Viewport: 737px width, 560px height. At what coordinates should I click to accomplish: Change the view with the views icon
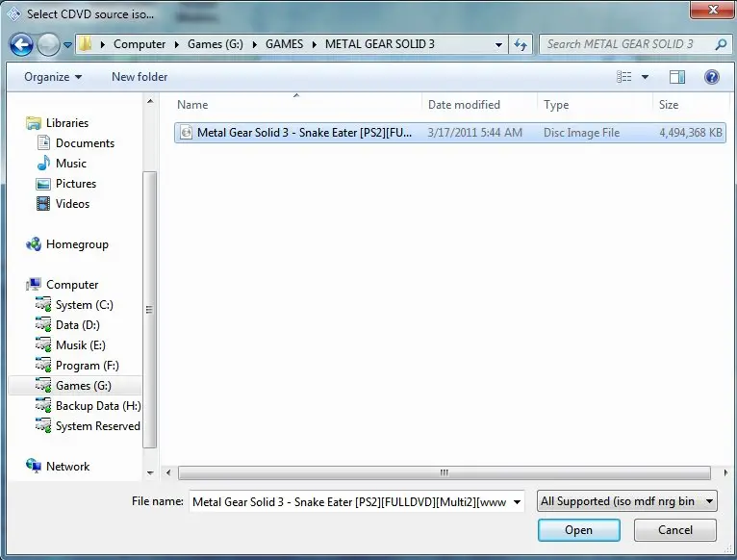click(x=624, y=77)
